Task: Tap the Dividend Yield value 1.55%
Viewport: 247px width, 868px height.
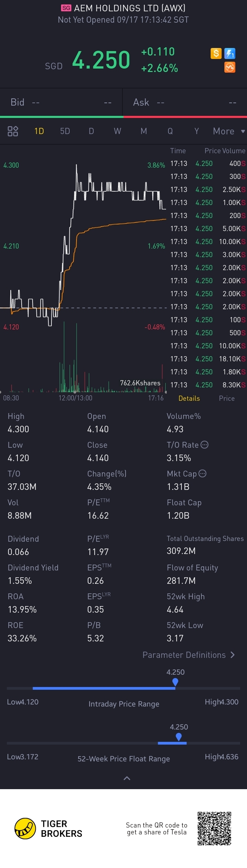Action: [20, 581]
